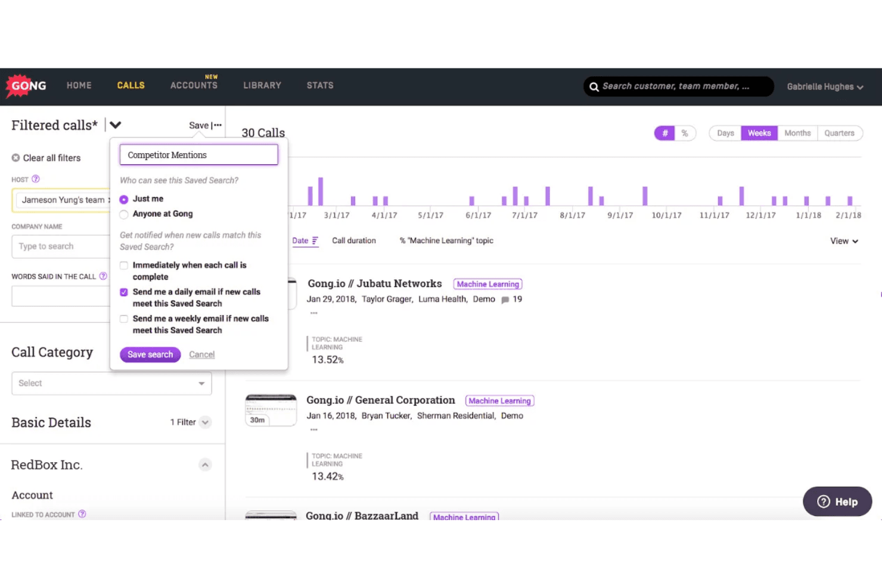
Task: Open 'Words said in the call' help icon
Action: tap(103, 276)
